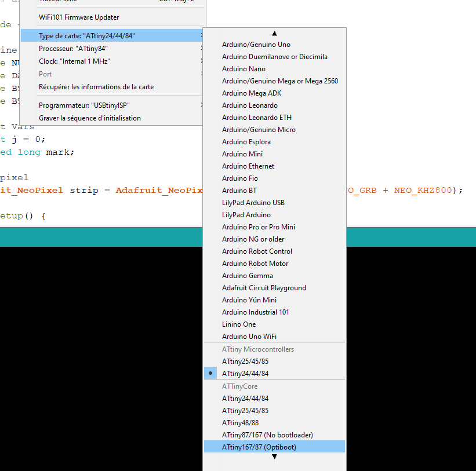Select ATtiny87/167 (No bootloader)
Image resolution: width=476 pixels, height=471 pixels.
click(274, 435)
